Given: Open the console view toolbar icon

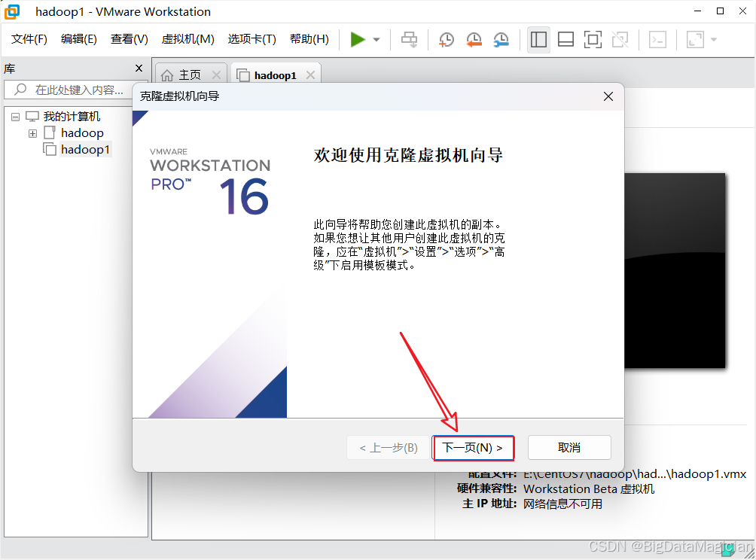Looking at the screenshot, I should click(x=657, y=40).
